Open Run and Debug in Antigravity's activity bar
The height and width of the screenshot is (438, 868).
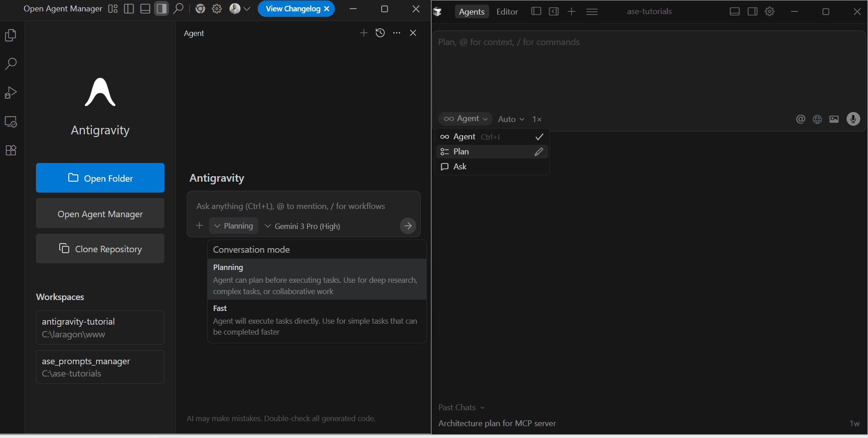coord(10,93)
